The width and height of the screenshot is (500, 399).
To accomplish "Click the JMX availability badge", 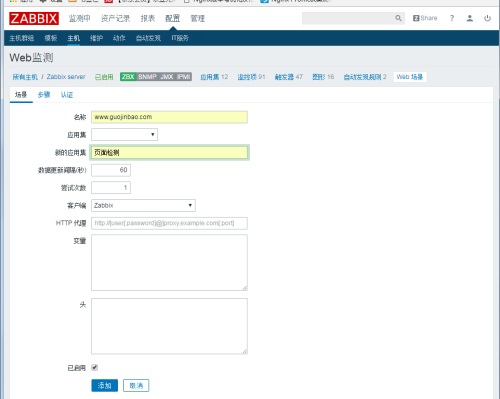I will pos(167,77).
